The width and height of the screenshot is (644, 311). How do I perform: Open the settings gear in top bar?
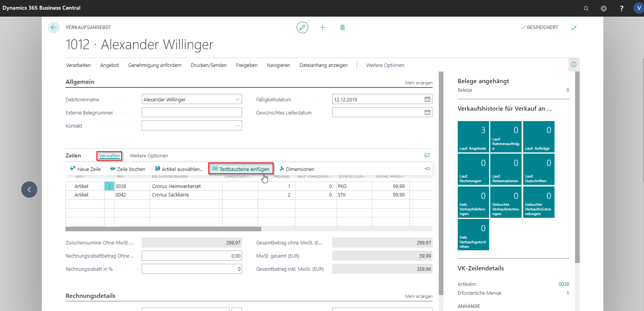pyautogui.click(x=604, y=8)
